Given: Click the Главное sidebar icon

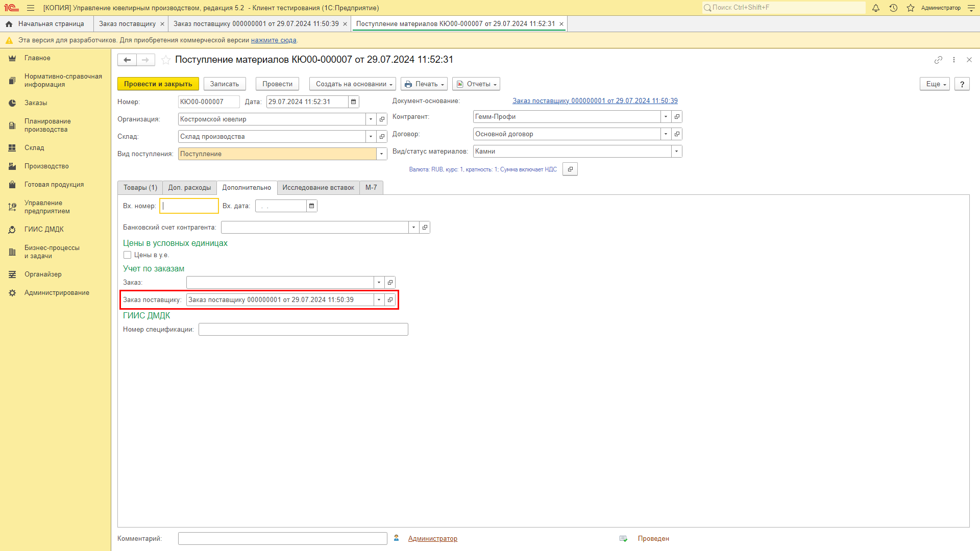Looking at the screenshot, I should [12, 58].
